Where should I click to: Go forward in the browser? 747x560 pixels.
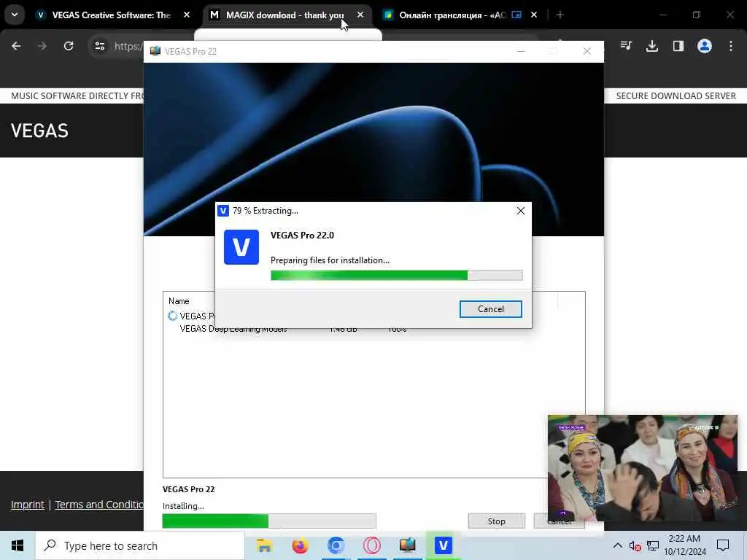coord(42,46)
